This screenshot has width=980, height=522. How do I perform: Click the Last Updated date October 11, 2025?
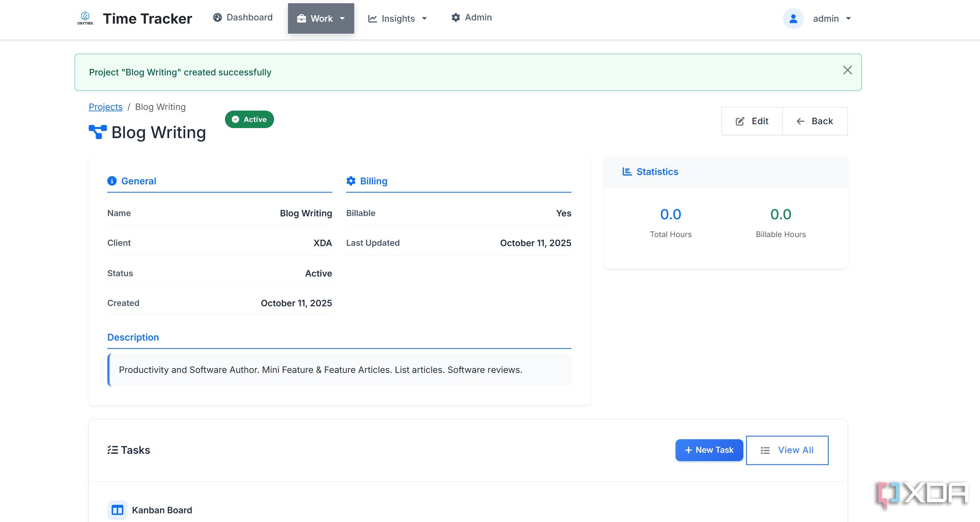pyautogui.click(x=536, y=243)
